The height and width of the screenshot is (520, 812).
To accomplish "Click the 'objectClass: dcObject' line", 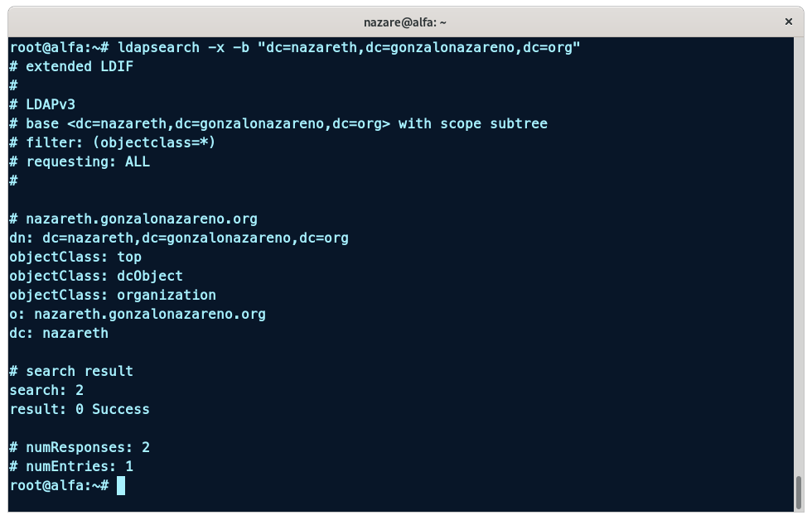I will (96, 276).
